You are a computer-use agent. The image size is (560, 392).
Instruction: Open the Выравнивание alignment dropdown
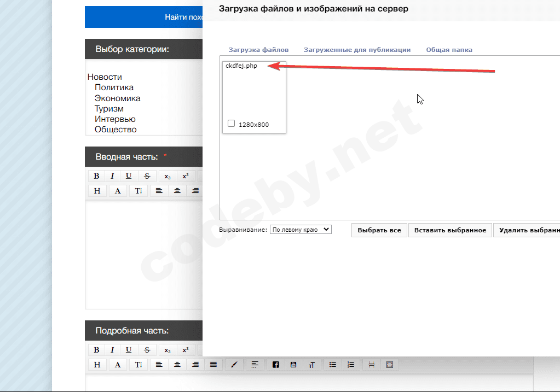coord(301,230)
